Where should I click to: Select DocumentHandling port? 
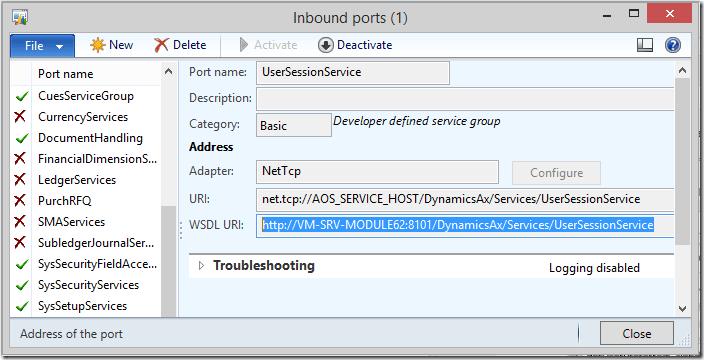click(90, 138)
